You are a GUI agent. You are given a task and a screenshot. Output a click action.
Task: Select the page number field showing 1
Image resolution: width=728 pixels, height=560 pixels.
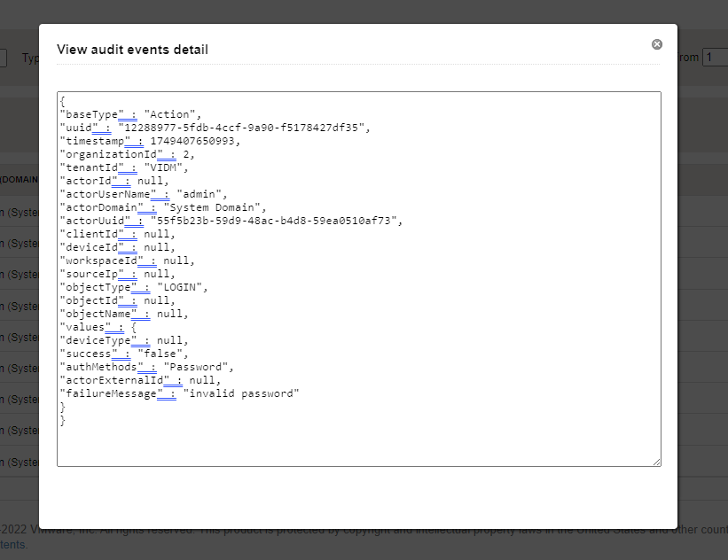715,57
